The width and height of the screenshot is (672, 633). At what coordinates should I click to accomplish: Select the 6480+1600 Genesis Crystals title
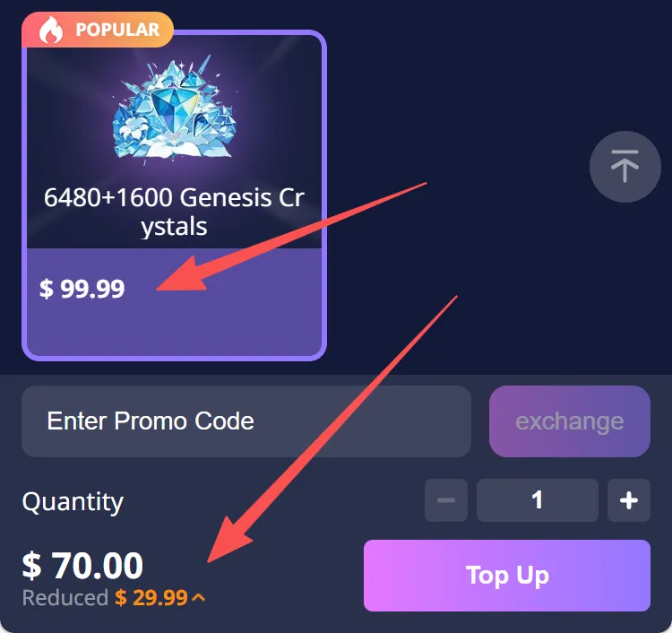click(174, 212)
